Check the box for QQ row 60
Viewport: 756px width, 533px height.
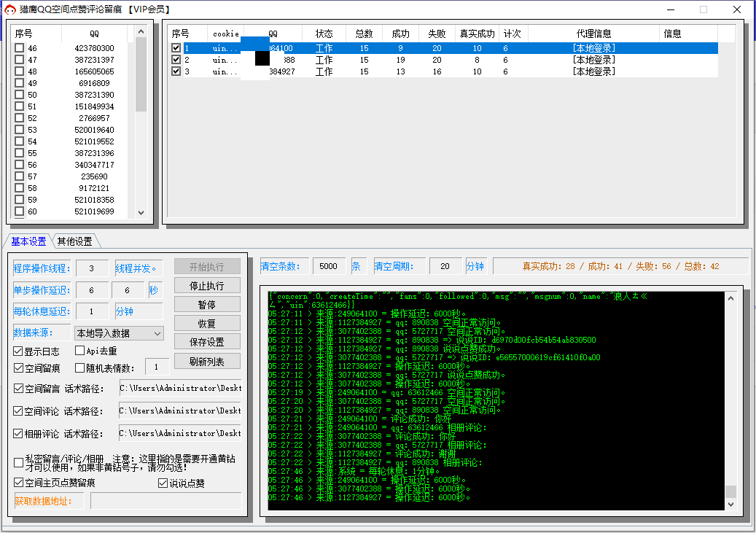coord(19,211)
